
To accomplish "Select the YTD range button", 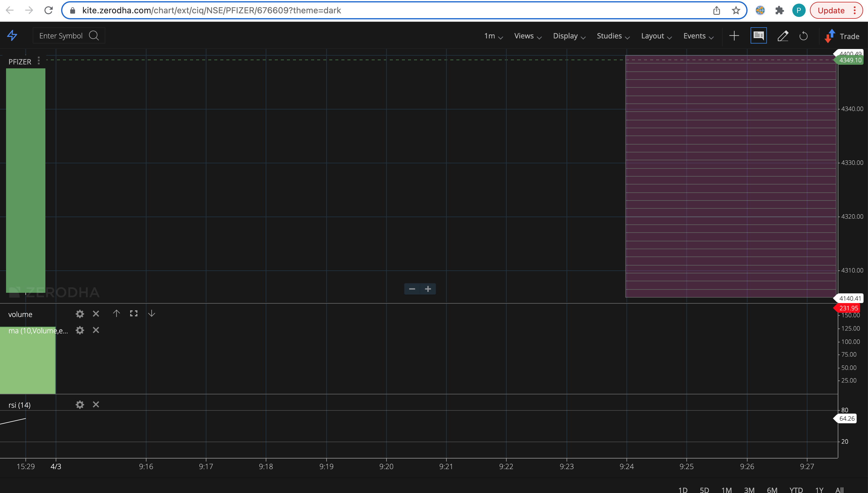I will pos(796,490).
